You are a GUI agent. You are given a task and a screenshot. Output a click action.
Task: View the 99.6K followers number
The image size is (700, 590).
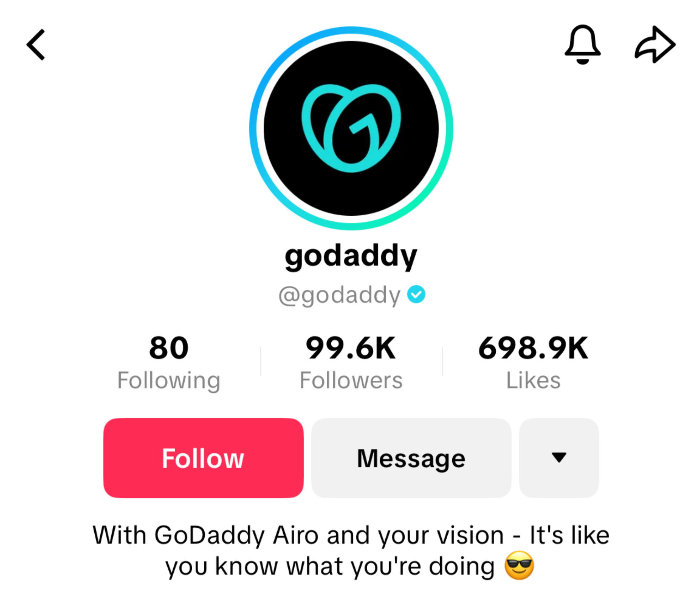(351, 348)
